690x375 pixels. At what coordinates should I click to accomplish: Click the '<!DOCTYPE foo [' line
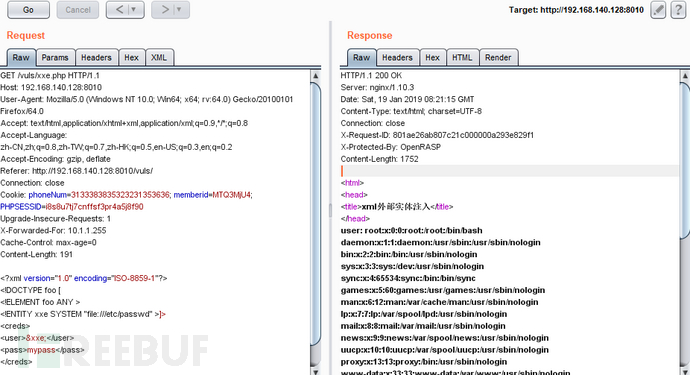[30, 290]
